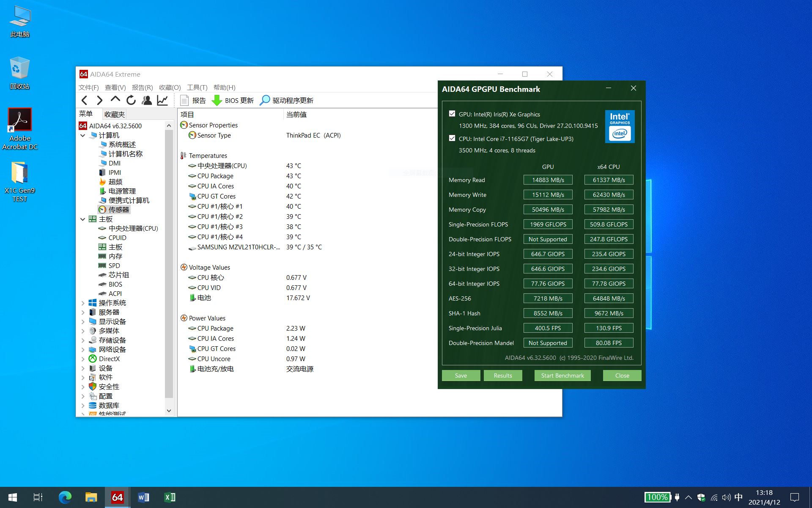Open Excel from the taskbar
The image size is (812, 508).
click(x=170, y=497)
